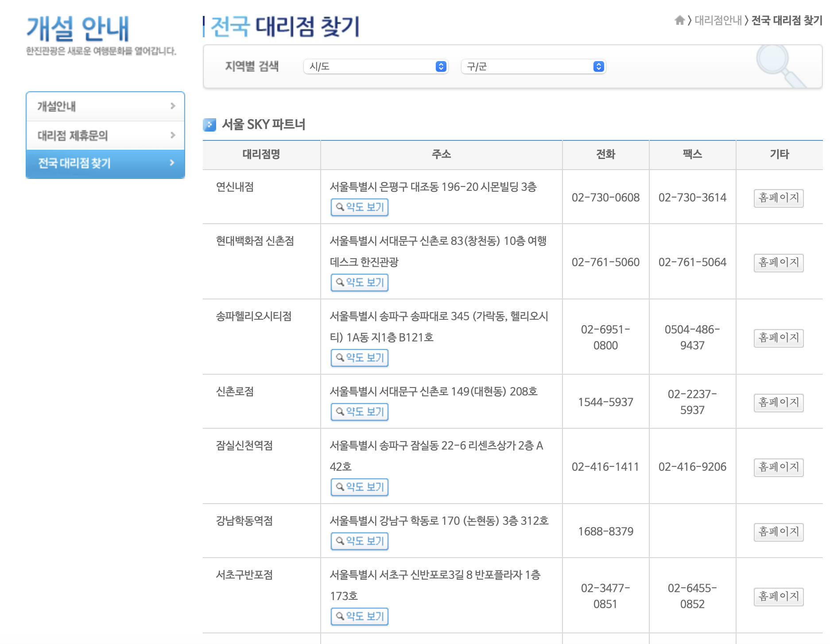The height and width of the screenshot is (644, 830).
Task: Click the 팩스 column header
Action: point(692,154)
